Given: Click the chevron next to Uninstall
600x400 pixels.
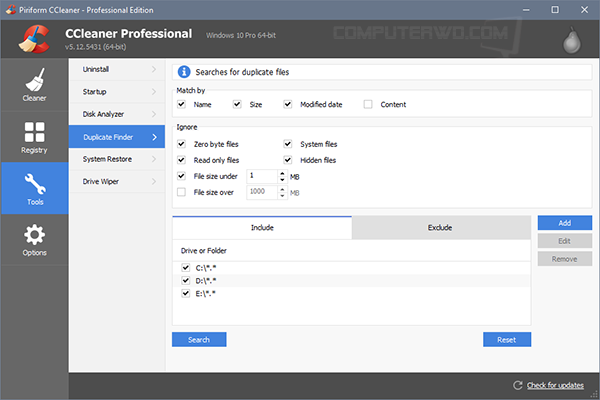Looking at the screenshot, I should click(154, 69).
